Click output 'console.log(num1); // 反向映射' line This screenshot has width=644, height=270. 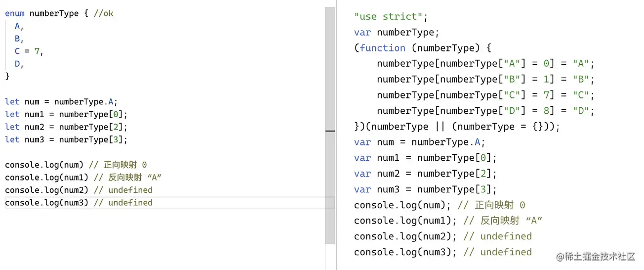tap(448, 221)
